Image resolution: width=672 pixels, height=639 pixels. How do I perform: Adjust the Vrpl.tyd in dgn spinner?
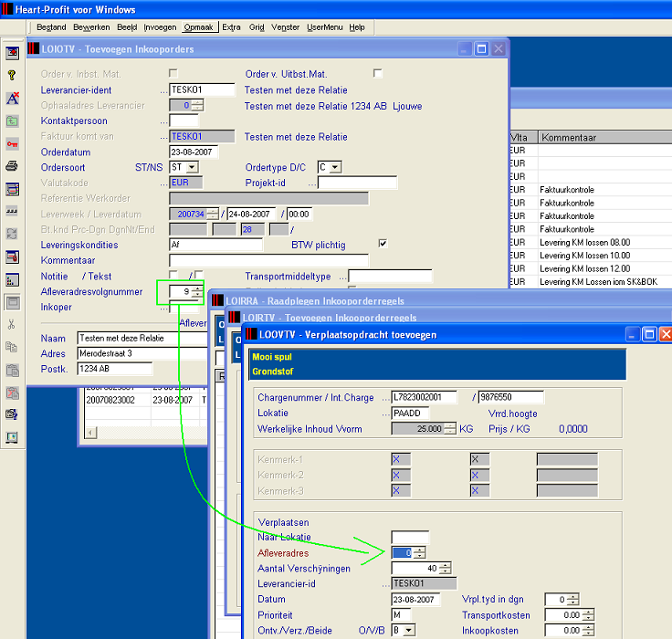coord(573,599)
